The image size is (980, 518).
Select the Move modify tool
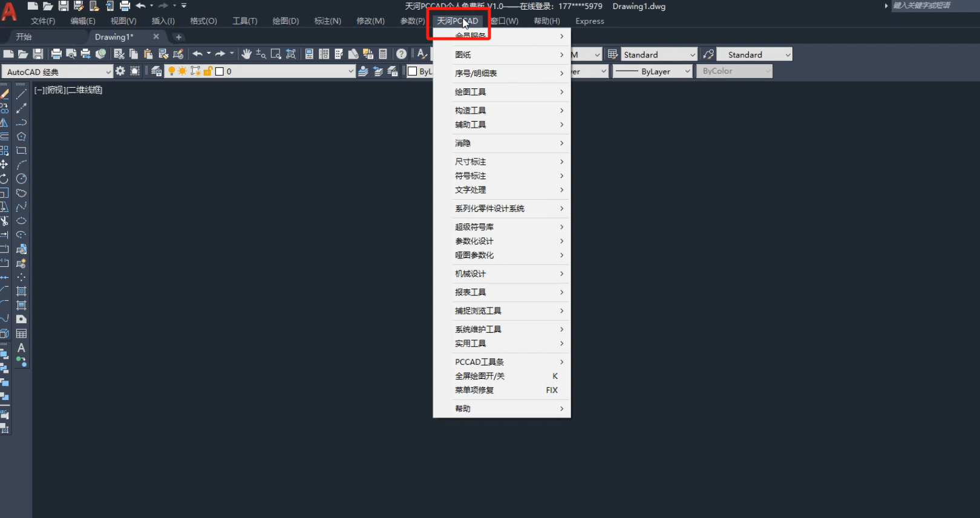pos(4,164)
